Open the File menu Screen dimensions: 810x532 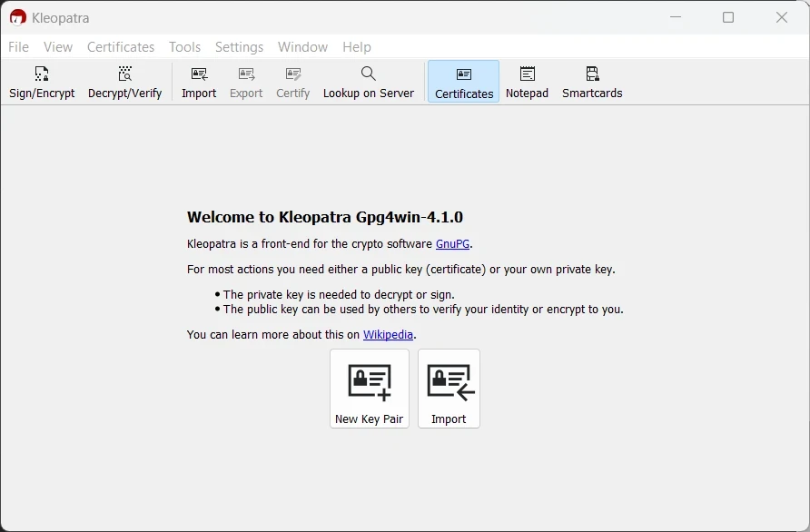18,47
